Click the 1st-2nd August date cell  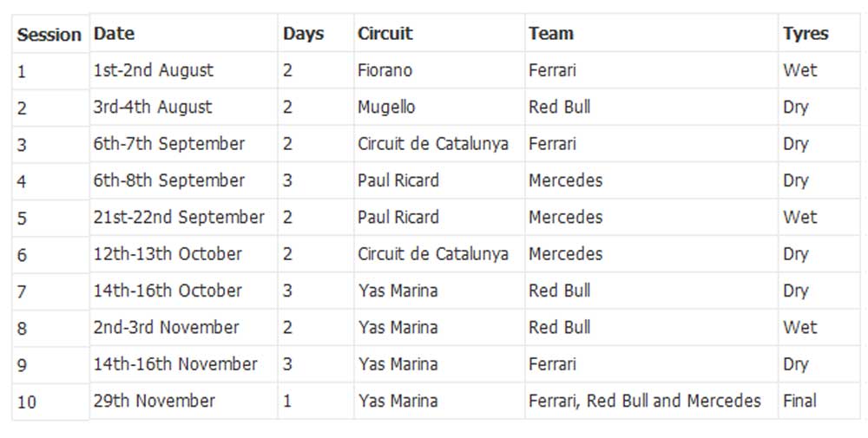(x=153, y=70)
